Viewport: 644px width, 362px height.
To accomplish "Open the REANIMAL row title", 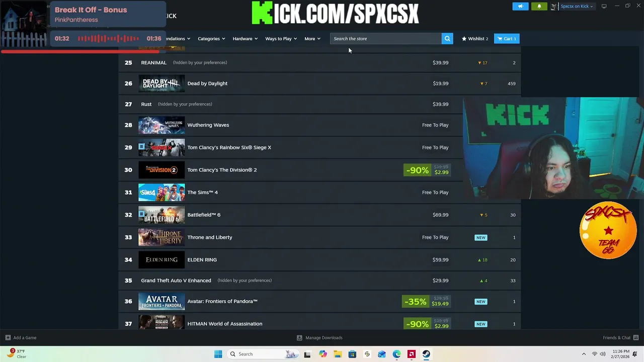I will point(153,63).
